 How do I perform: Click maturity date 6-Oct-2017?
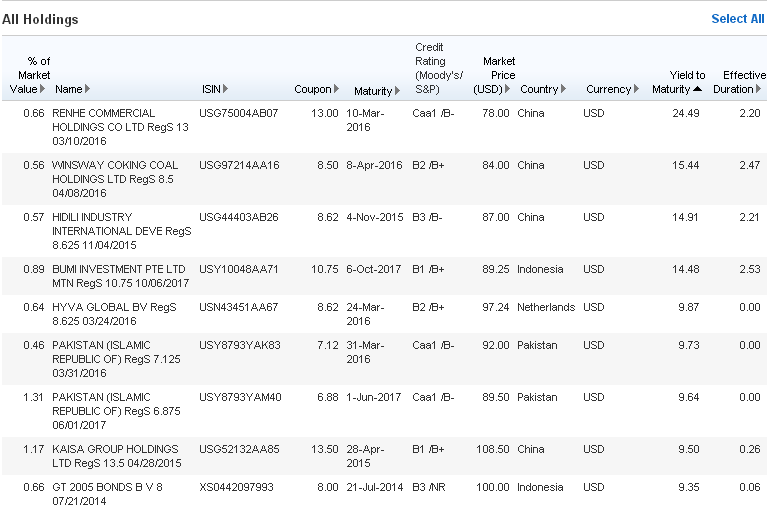pos(374,269)
